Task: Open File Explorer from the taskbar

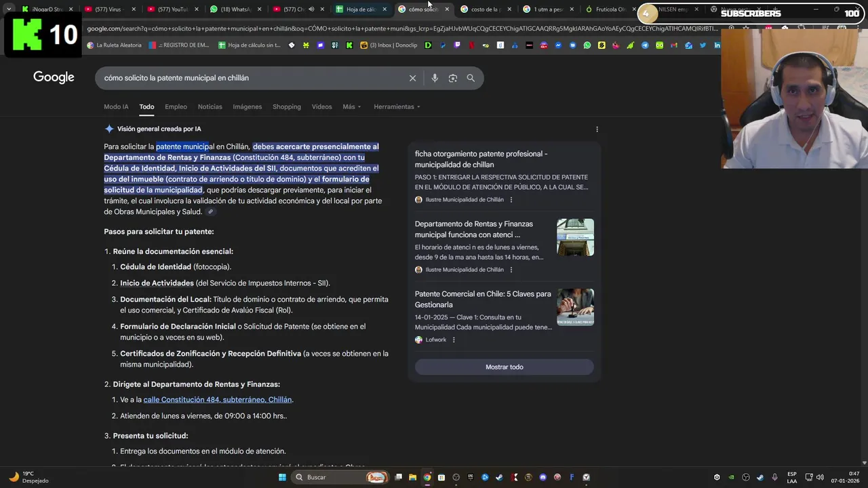Action: 412,477
